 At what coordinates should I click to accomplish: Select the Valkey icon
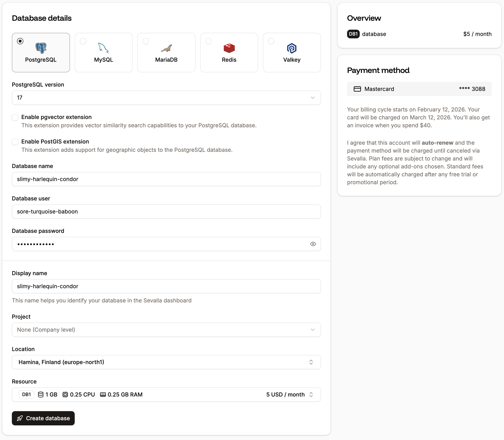point(292,48)
